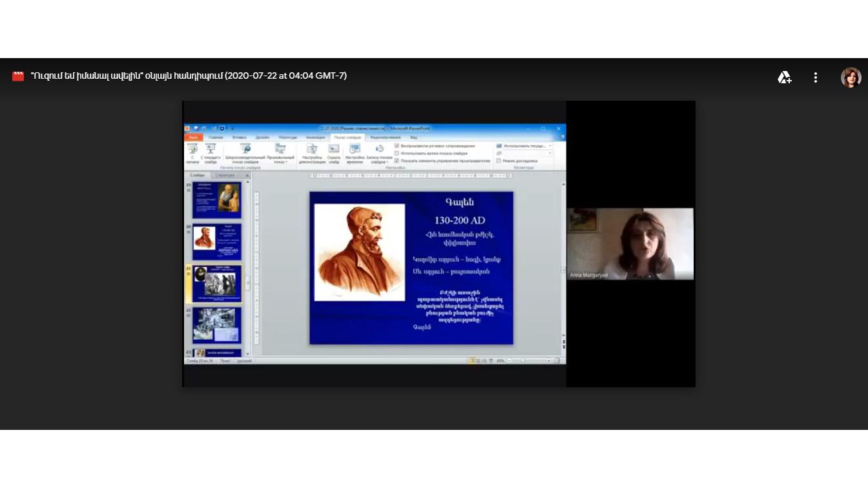The height and width of the screenshot is (488, 868).
Task: Open 'Настройка демонстрации' setup icon
Action: click(x=312, y=149)
